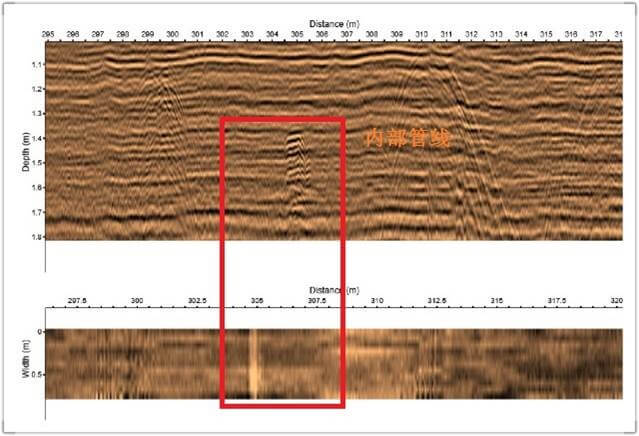The width and height of the screenshot is (639, 436).
Task: Click the 300 tick on the upper Distance axis
Action: tap(173, 35)
